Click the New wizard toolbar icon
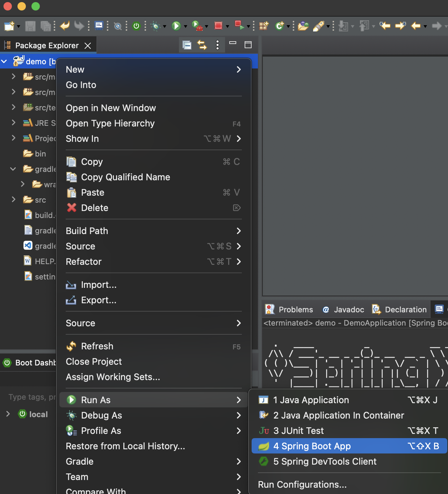The width and height of the screenshot is (448, 494). coord(9,26)
